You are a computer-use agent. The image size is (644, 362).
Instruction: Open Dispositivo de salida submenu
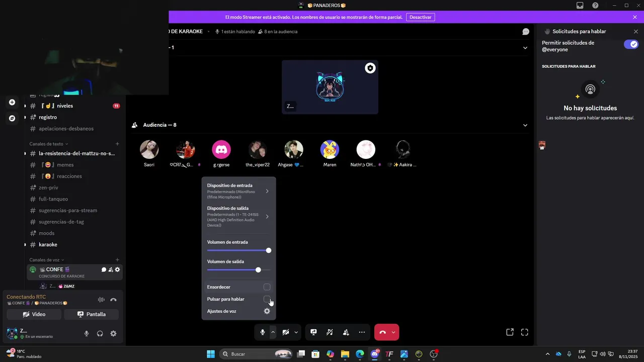coord(238,217)
